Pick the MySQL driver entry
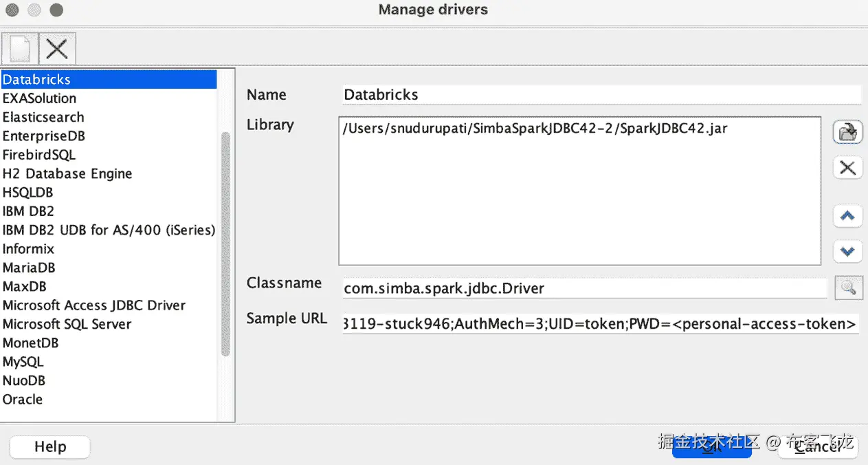The height and width of the screenshot is (465, 868). [23, 362]
